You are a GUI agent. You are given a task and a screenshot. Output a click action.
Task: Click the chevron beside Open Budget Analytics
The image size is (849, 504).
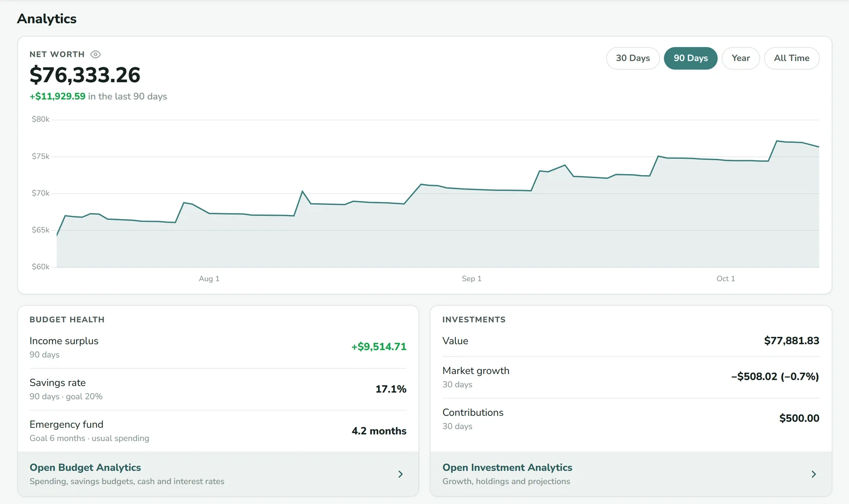point(401,474)
